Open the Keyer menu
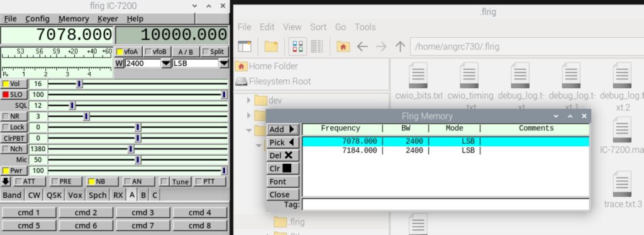This screenshot has width=644, height=235. (108, 19)
